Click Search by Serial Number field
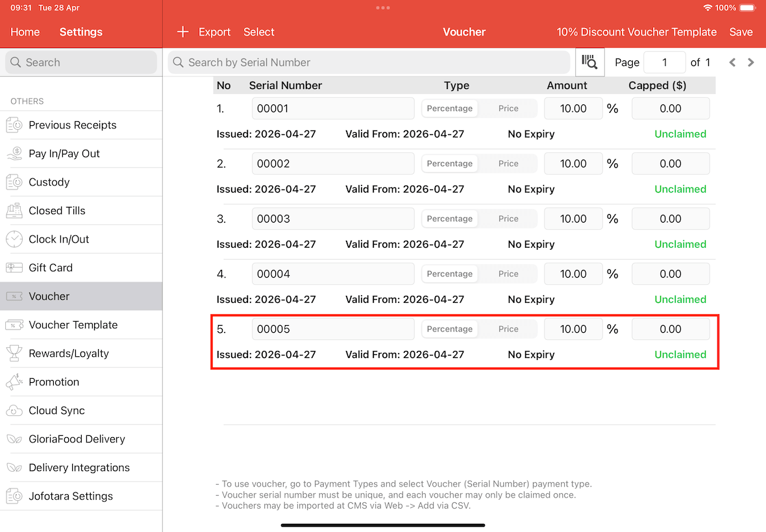Viewport: 766px width, 532px height. [369, 62]
